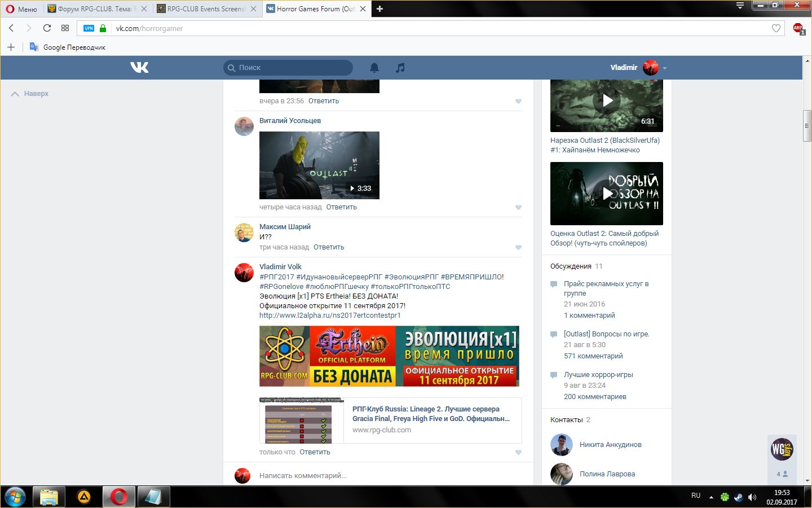Close the Форум RPG-CLUB tab
This screenshot has width=812, height=508.
pyautogui.click(x=144, y=9)
